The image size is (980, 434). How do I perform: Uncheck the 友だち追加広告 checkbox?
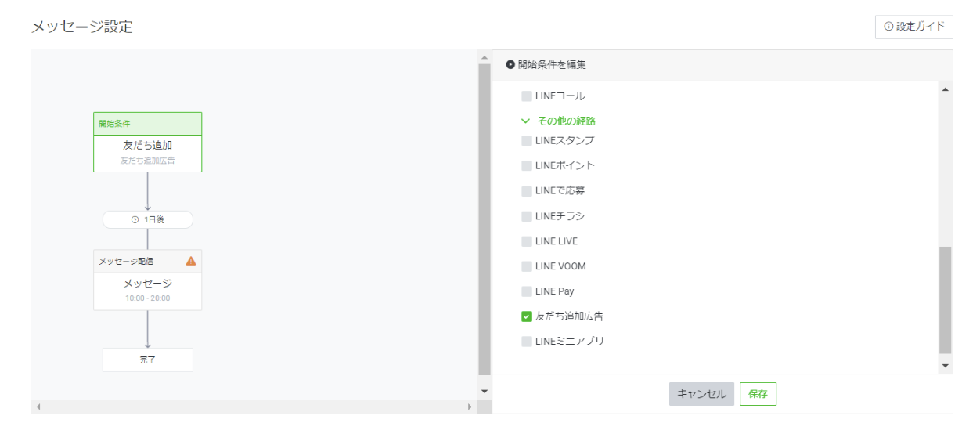(x=527, y=316)
